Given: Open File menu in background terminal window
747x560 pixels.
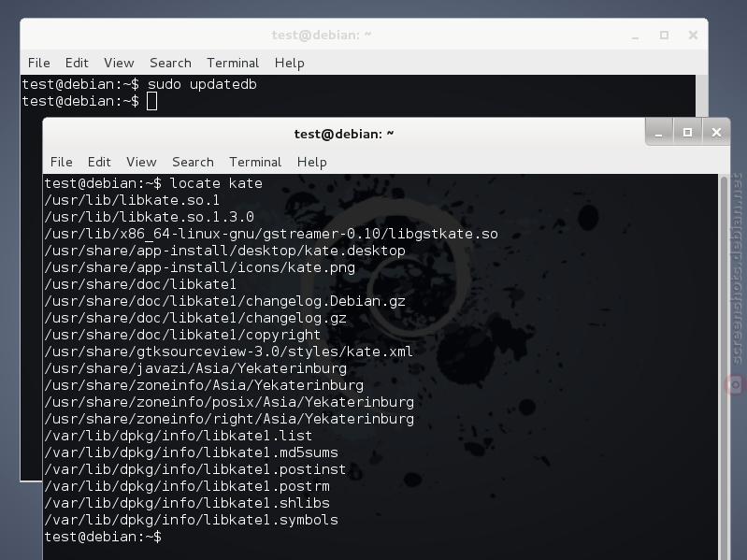Looking at the screenshot, I should click(39, 63).
